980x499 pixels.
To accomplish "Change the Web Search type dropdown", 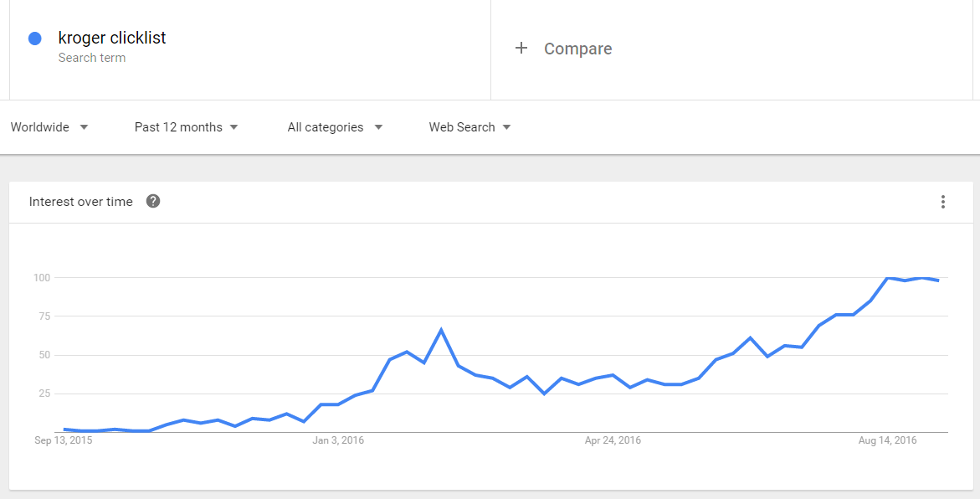I will [469, 127].
